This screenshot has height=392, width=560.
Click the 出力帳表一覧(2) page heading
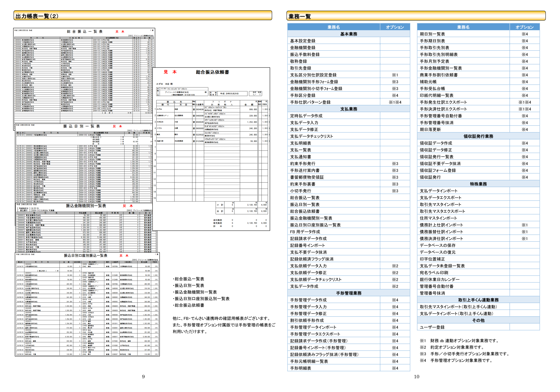pyautogui.click(x=143, y=16)
